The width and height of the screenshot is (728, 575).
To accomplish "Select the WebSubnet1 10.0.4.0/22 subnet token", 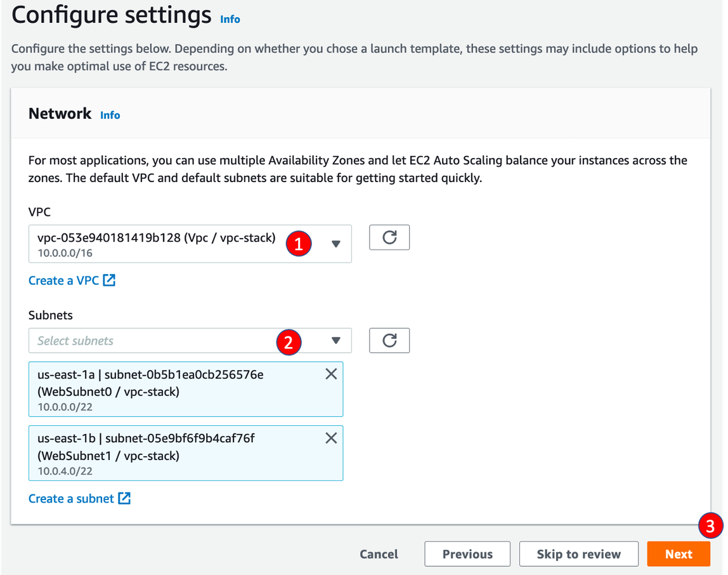I will tap(171, 453).
